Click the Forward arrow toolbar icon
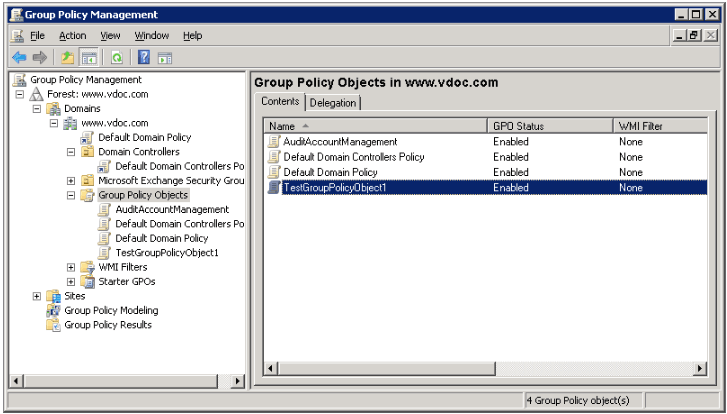 [x=40, y=57]
